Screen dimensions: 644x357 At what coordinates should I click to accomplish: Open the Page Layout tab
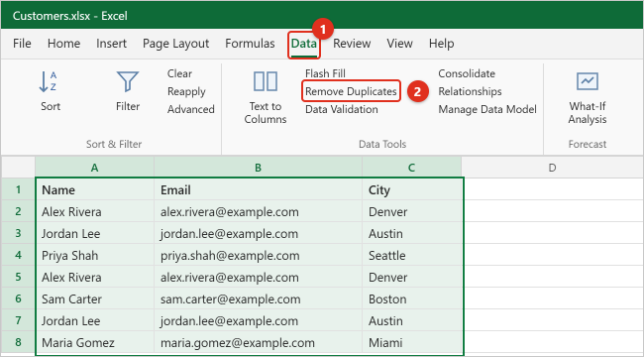point(175,44)
